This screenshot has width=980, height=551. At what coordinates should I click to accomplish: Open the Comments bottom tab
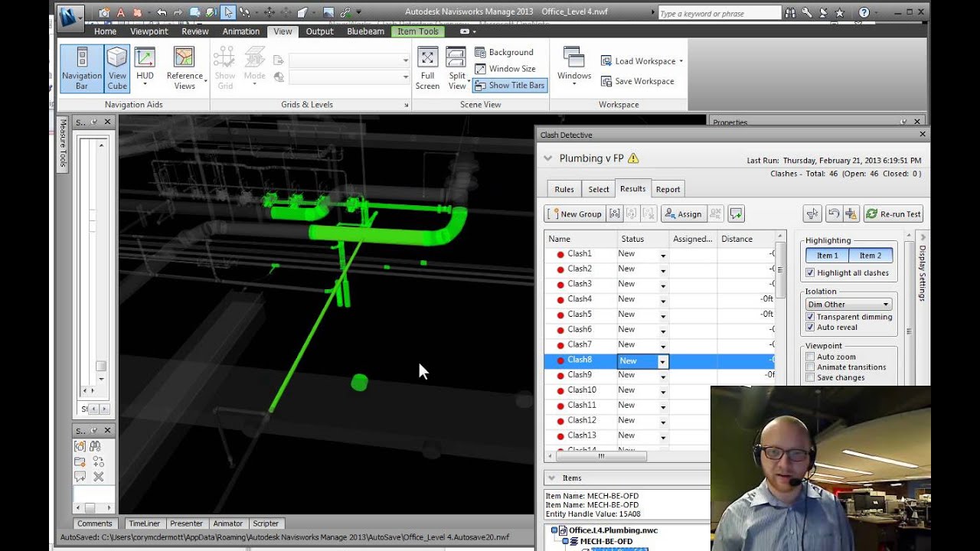tap(95, 523)
